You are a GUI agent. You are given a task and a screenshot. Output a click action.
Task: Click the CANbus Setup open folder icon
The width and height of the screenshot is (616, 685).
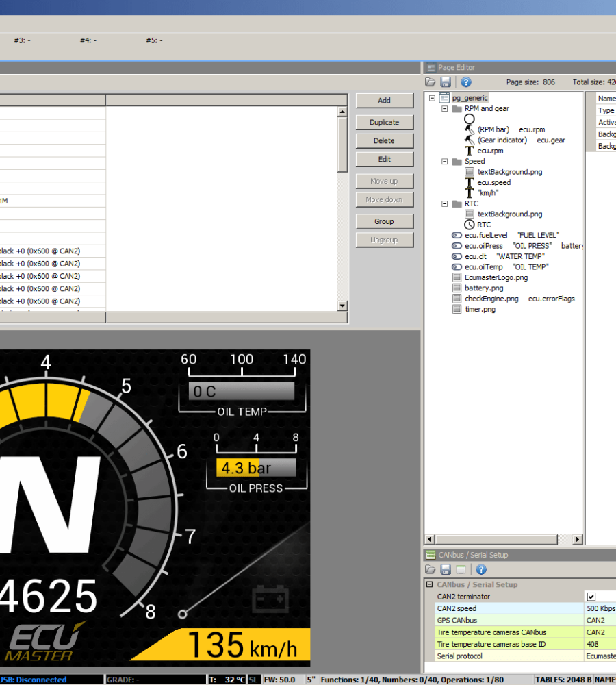tap(431, 570)
